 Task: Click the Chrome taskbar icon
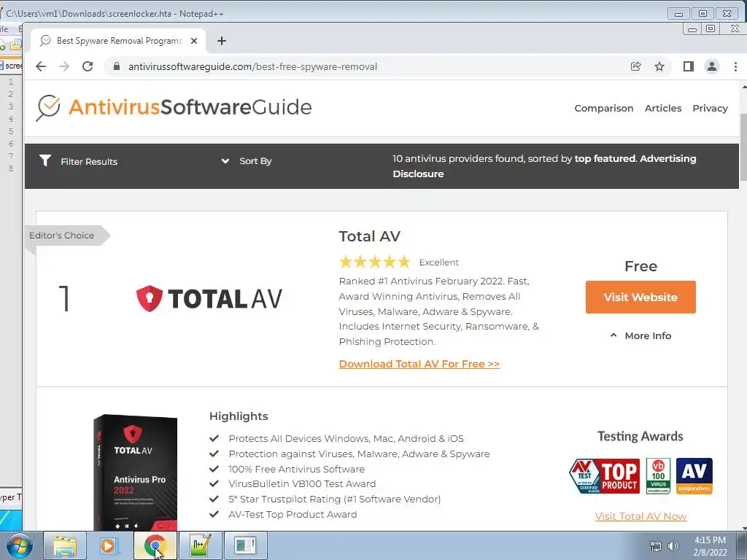pyautogui.click(x=155, y=545)
